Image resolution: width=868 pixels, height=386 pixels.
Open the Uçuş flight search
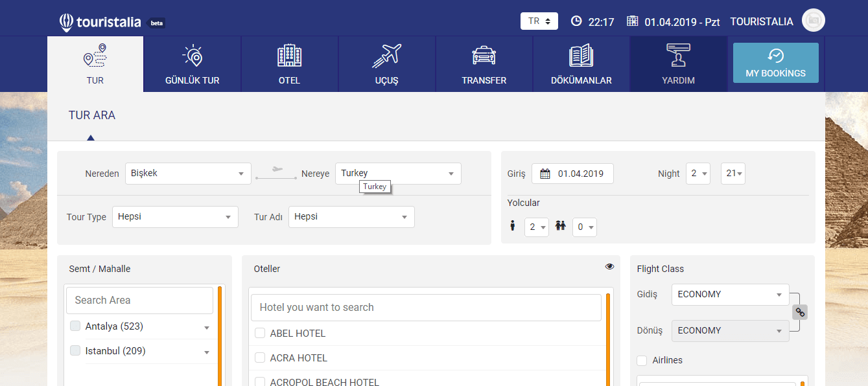click(x=386, y=64)
